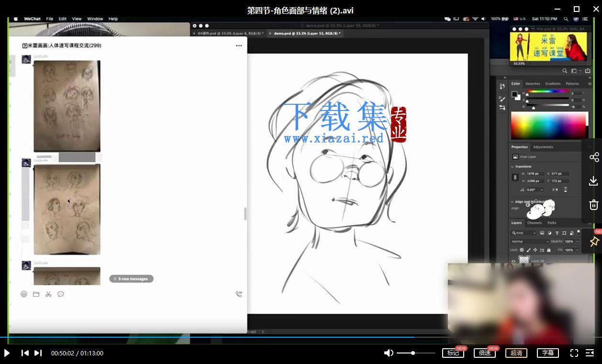
Task: Open the WeChat emoji sticker picker
Action: pos(24,294)
